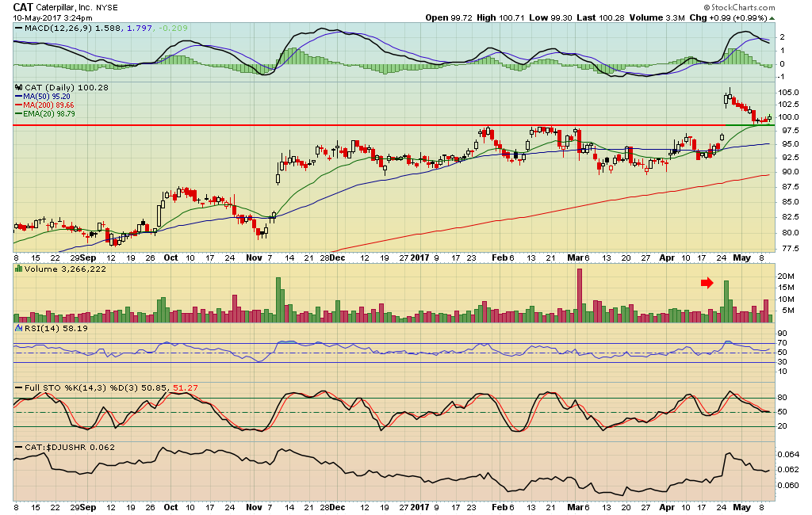Image resolution: width=812 pixels, height=515 pixels.
Task: Click the black line marker before MACD(12,26,9)
Action: (19, 28)
